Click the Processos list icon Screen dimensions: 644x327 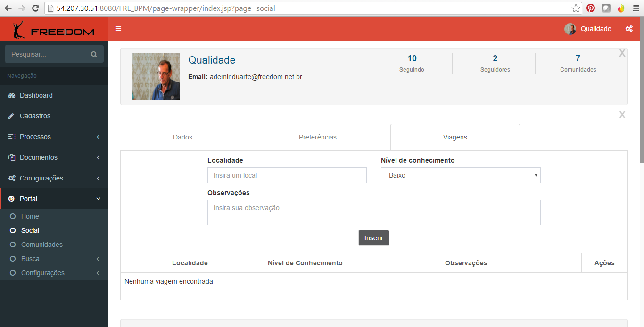point(12,137)
